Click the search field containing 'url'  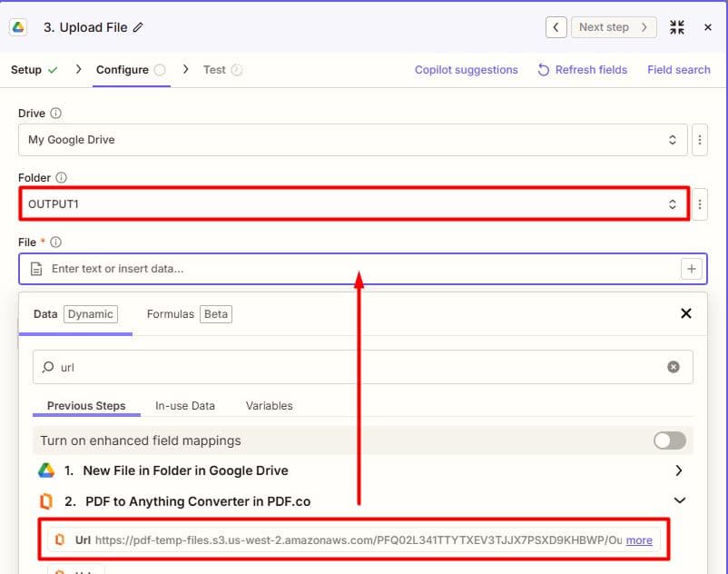click(362, 367)
